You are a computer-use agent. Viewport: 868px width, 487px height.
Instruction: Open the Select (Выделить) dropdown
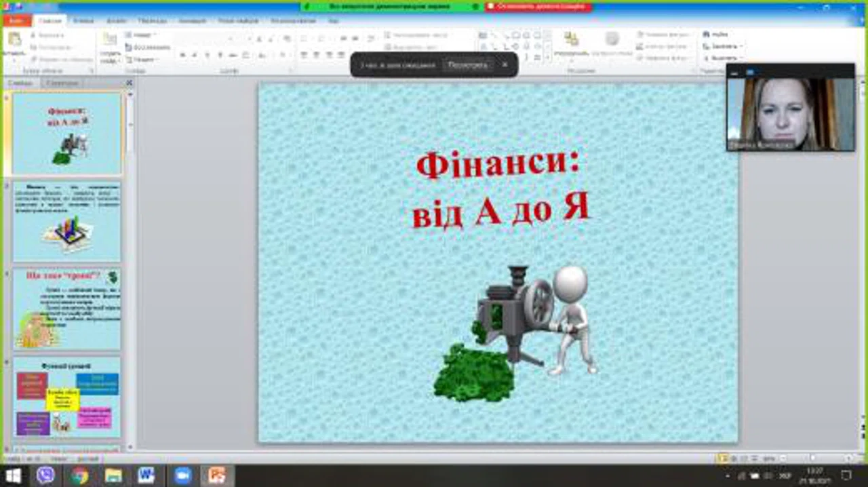[722, 58]
